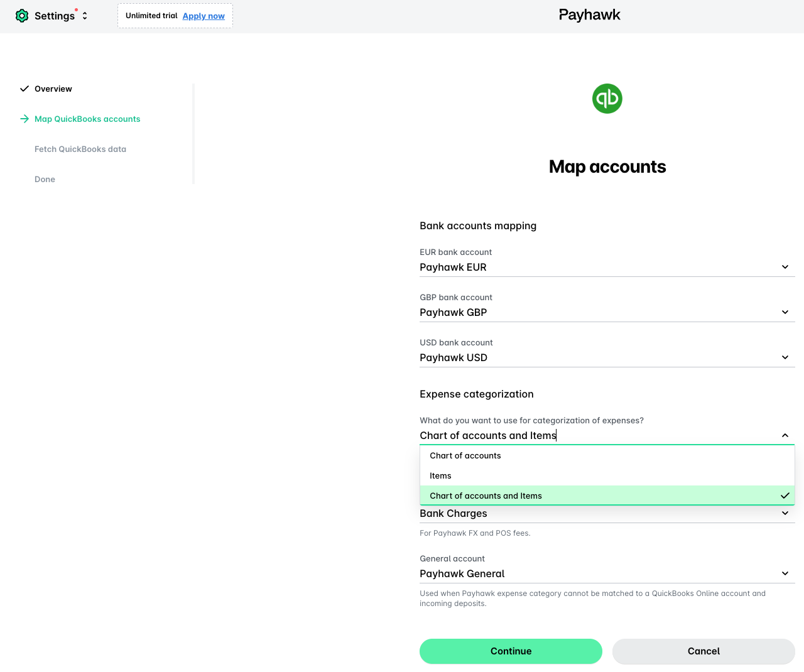The height and width of the screenshot is (672, 804).
Task: Click the 'For Payhawk FX and POS fees.' note
Action: click(475, 533)
